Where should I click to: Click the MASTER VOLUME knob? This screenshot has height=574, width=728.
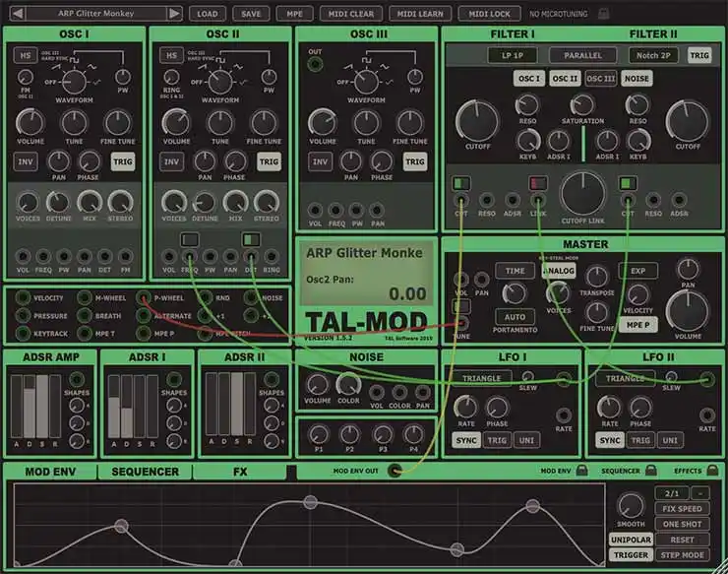tap(688, 311)
